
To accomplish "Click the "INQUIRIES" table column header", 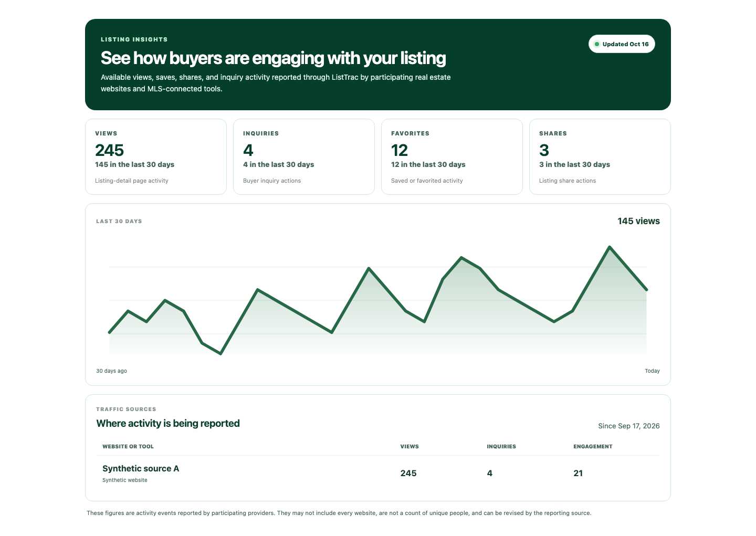I will (x=501, y=446).
